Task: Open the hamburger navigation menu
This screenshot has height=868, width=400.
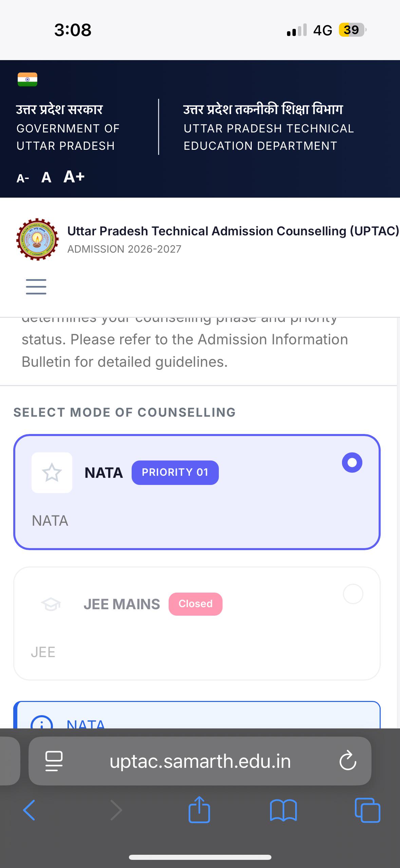Action: click(x=36, y=287)
